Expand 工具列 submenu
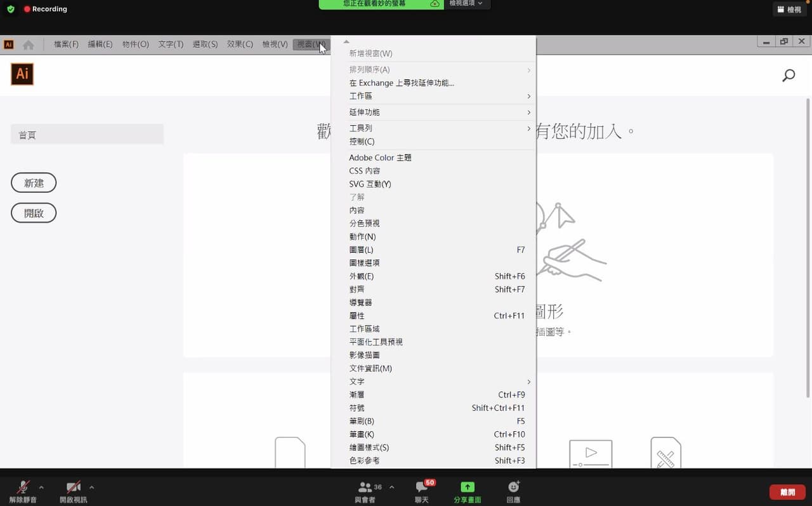 (434, 128)
